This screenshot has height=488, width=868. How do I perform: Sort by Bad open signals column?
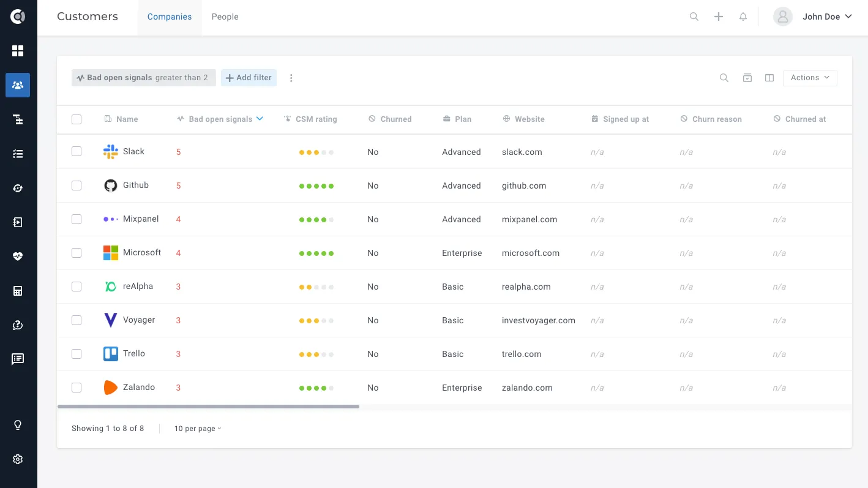tap(220, 119)
